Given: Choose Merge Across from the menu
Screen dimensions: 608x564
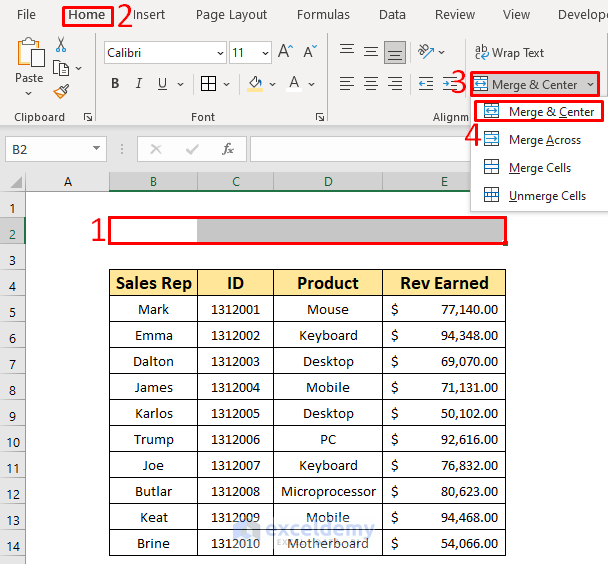Looking at the screenshot, I should pyautogui.click(x=544, y=140).
